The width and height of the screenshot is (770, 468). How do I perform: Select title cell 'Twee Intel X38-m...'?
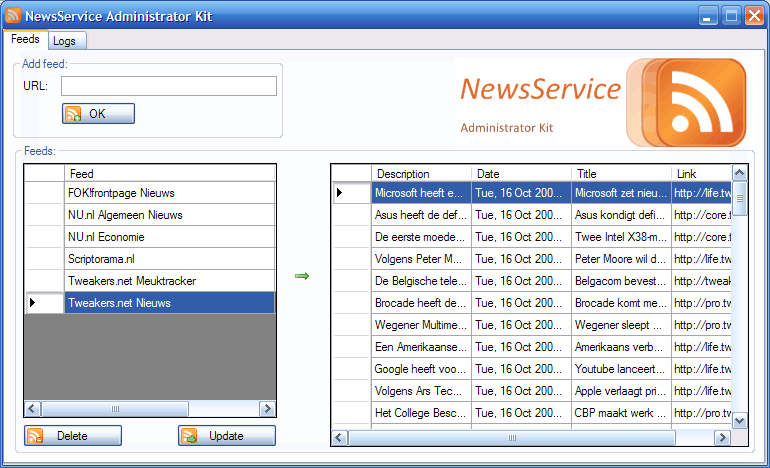coord(621,237)
